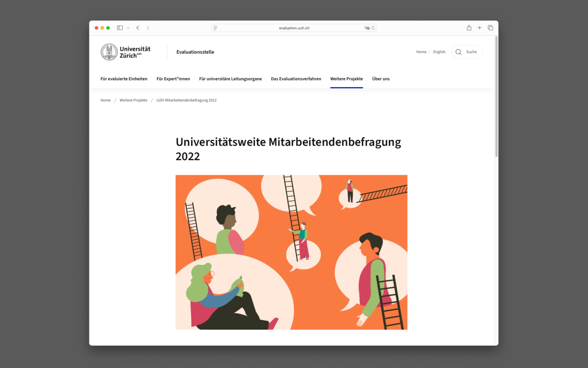Image resolution: width=588 pixels, height=368 pixels.
Task: Open the Über uns menu item
Action: click(381, 79)
